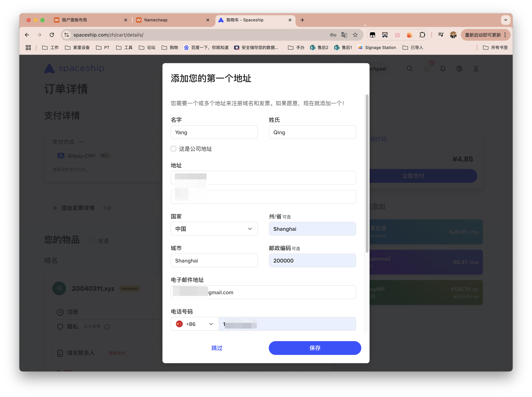Image resolution: width=532 pixels, height=397 pixels.
Task: Open the 论坛 bookmarks folder
Action: tap(147, 48)
